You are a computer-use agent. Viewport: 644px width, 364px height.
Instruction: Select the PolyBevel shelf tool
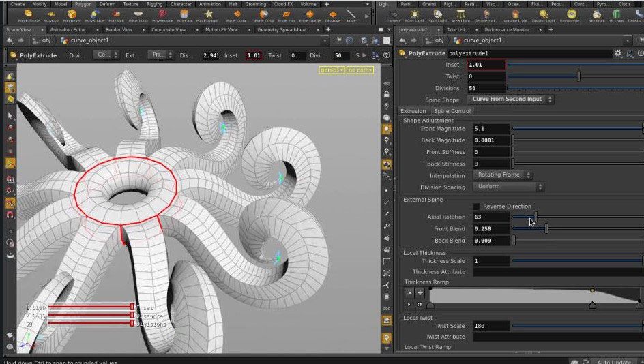click(72, 16)
